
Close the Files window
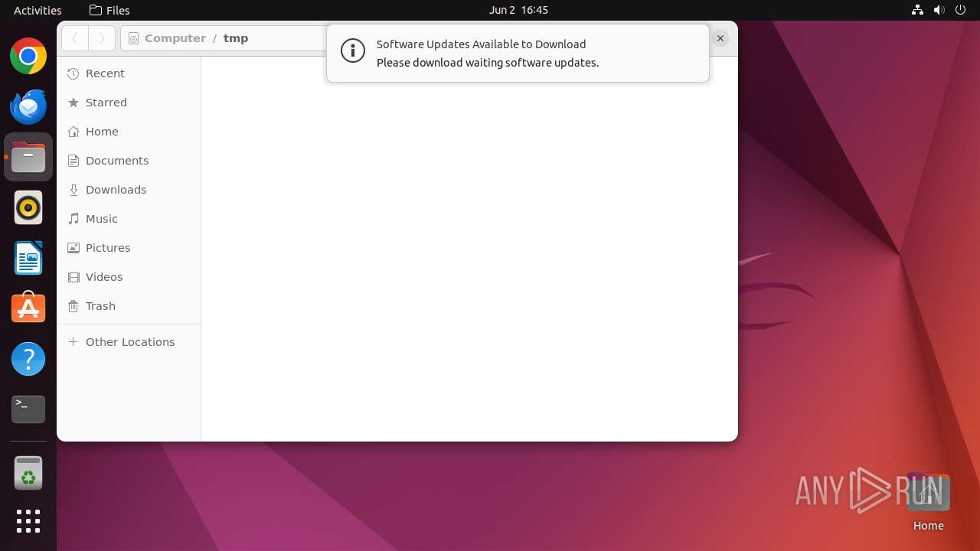click(x=720, y=38)
